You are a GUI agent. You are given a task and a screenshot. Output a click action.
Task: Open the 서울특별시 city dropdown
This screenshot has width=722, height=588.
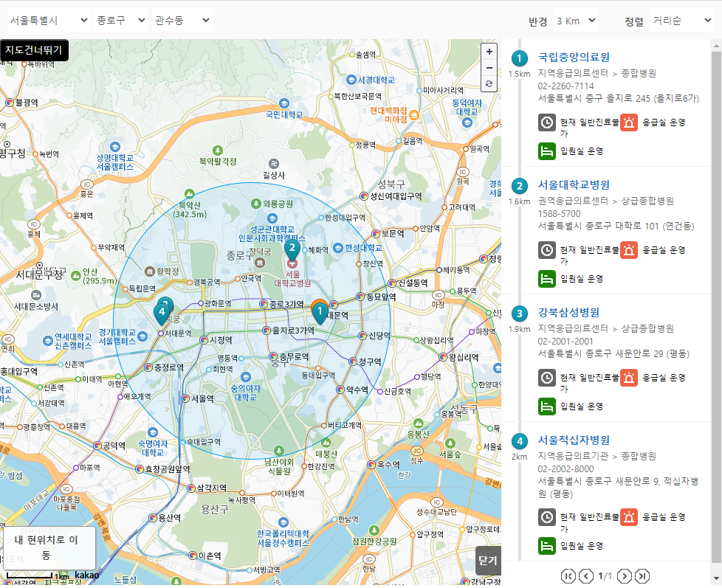(48, 20)
